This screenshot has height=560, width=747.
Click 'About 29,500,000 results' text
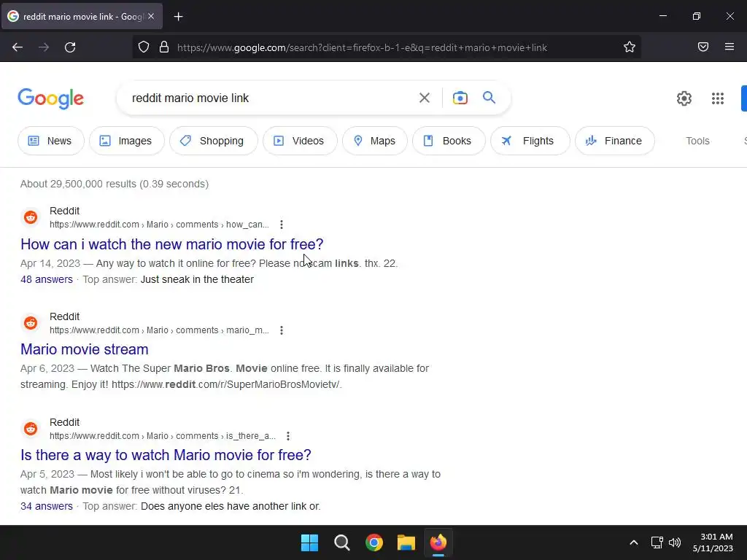115,184
